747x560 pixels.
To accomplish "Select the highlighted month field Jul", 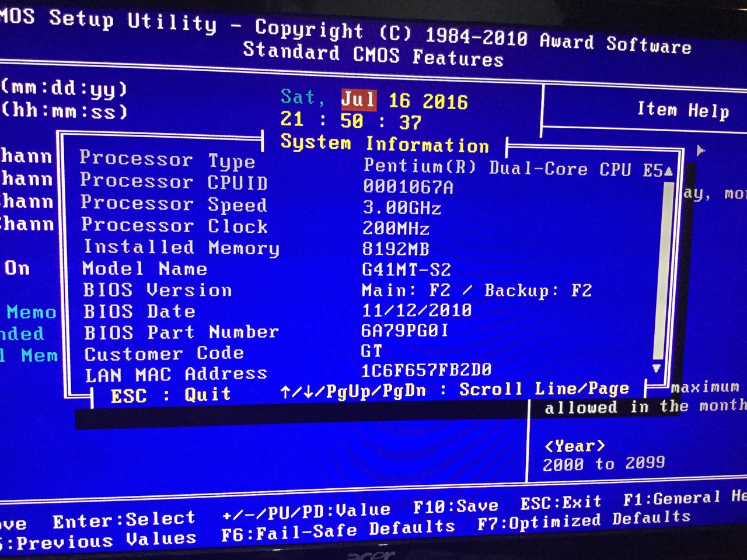I will coord(358,99).
